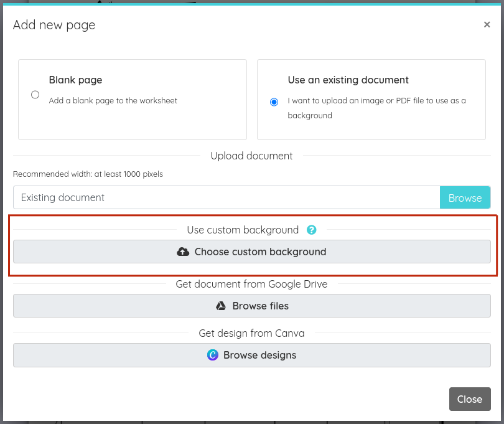Click the 'Add a blank page to the worksheet' text
The height and width of the screenshot is (424, 504).
click(x=113, y=101)
